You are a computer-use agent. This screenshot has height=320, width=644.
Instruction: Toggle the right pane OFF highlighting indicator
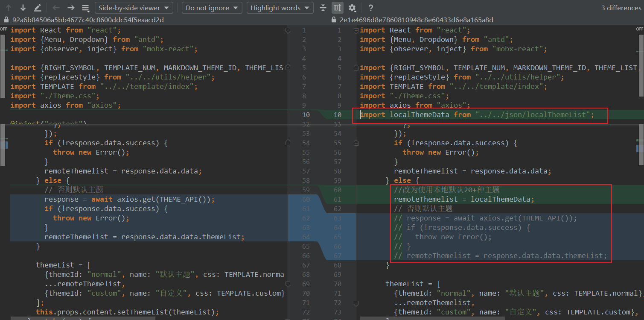[x=640, y=29]
